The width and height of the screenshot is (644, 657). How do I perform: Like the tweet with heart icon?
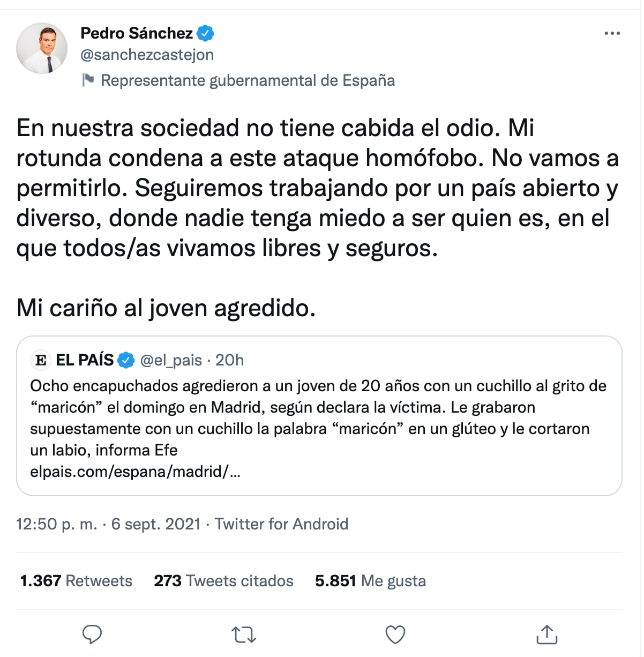pyautogui.click(x=395, y=635)
